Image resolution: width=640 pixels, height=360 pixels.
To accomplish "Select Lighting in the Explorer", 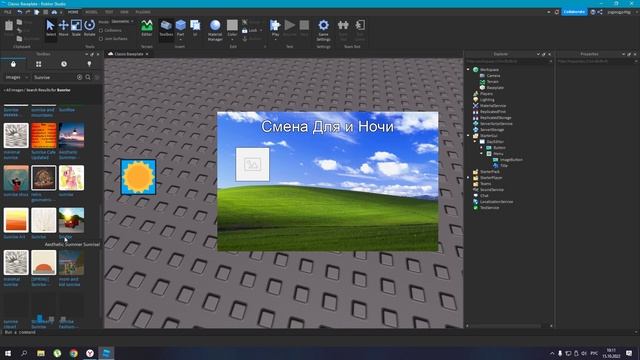I will pos(487,100).
